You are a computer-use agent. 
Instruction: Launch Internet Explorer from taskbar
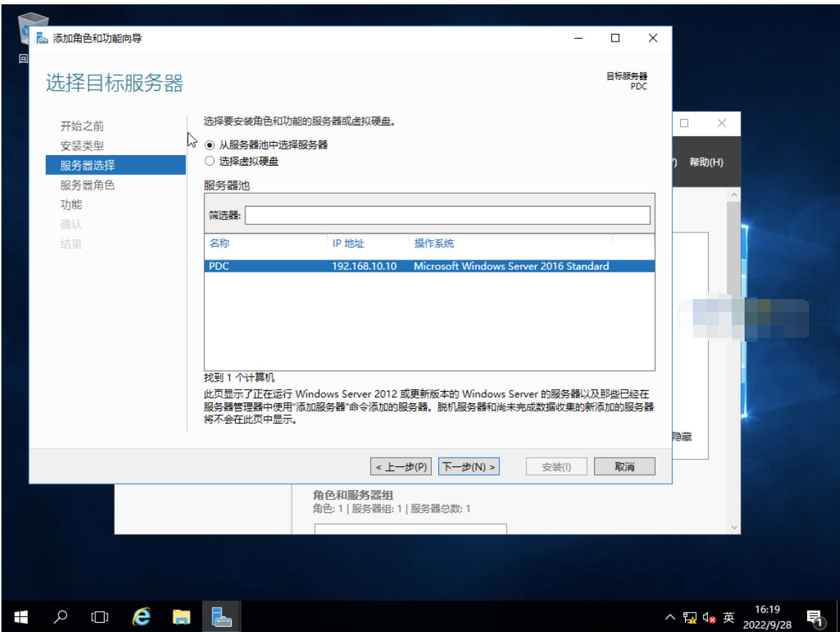coord(141,617)
